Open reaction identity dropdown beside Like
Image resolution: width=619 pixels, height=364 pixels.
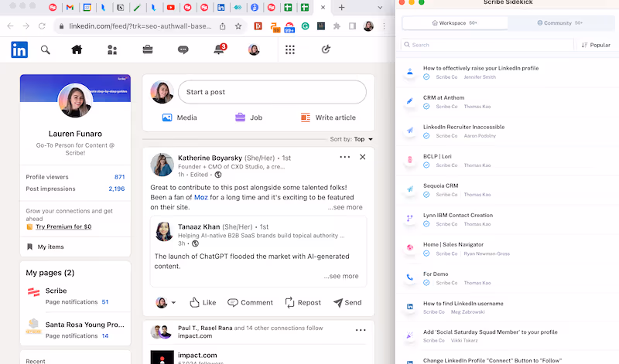[x=166, y=302]
